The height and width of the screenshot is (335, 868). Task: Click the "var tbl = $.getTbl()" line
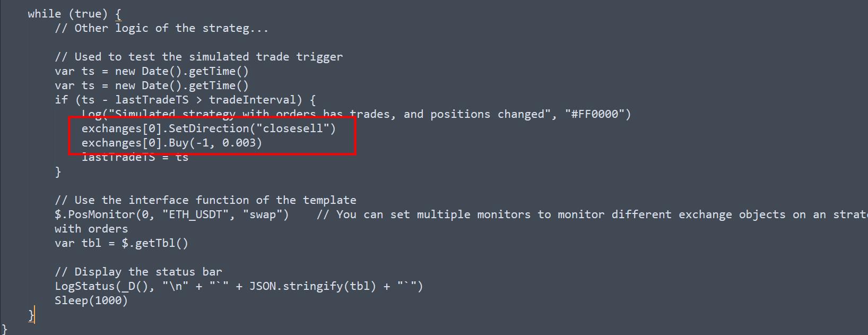click(121, 243)
